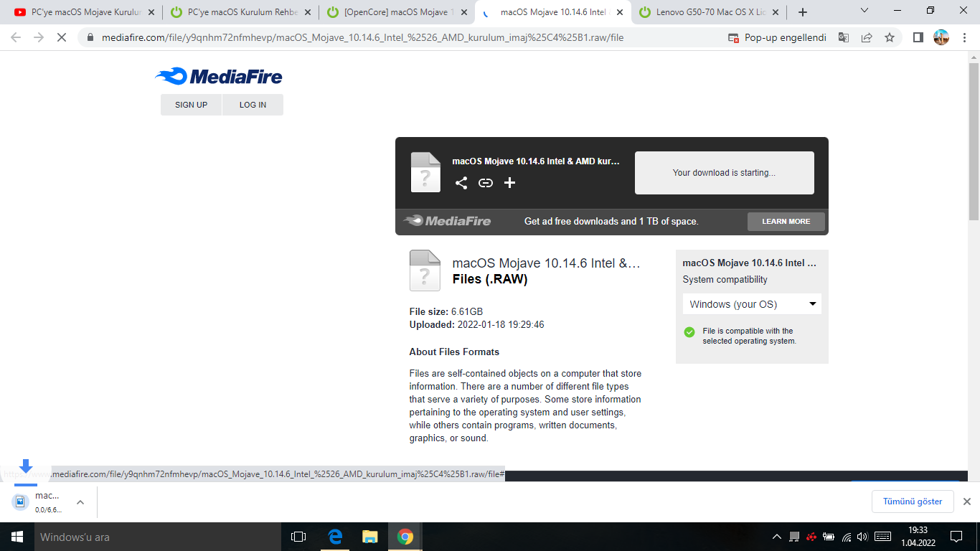Open Chrome's side panel
The image size is (980, 551).
point(918,37)
